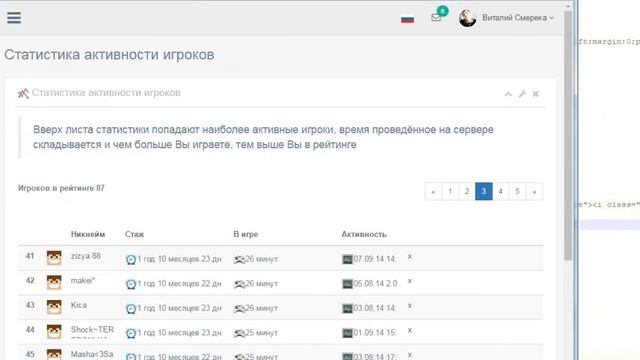Click clock icon in Shock~TER row
The height and width of the screenshot is (360, 640).
pos(131,333)
